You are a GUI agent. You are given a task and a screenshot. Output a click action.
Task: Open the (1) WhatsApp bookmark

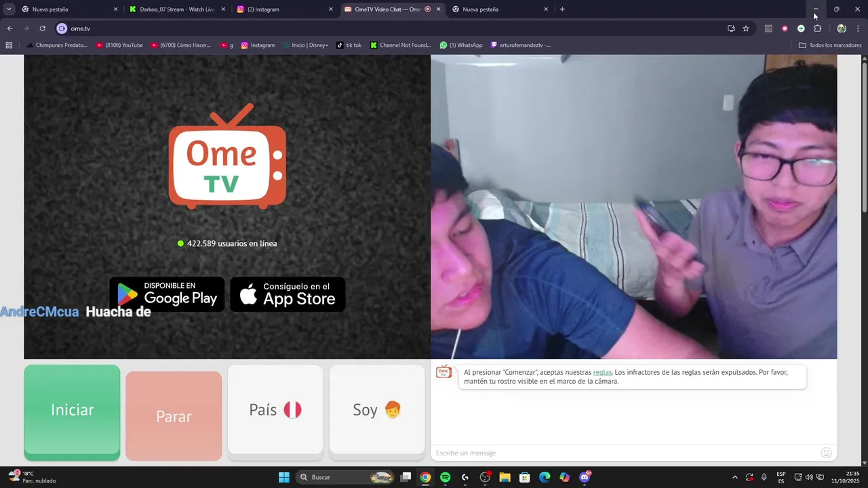pyautogui.click(x=461, y=45)
